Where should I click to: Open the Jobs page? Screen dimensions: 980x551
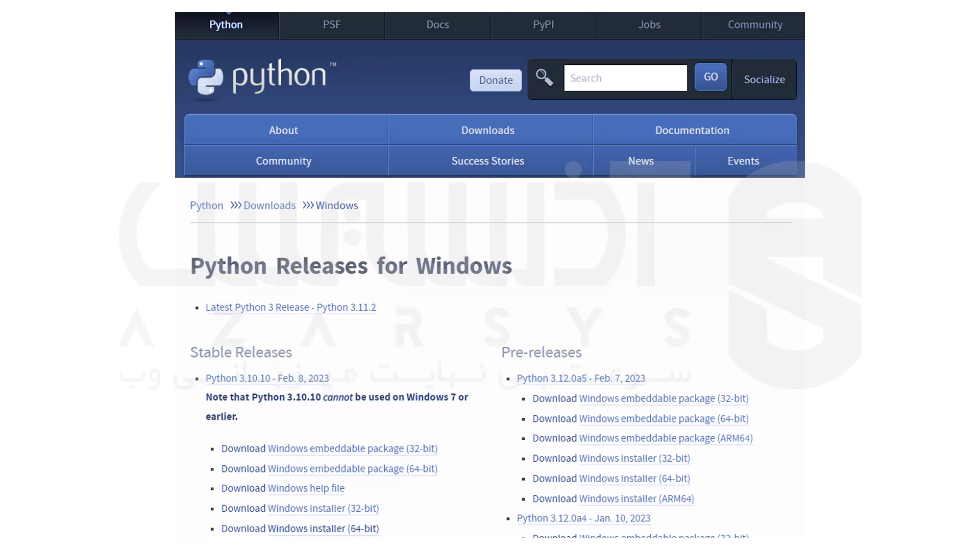[648, 24]
